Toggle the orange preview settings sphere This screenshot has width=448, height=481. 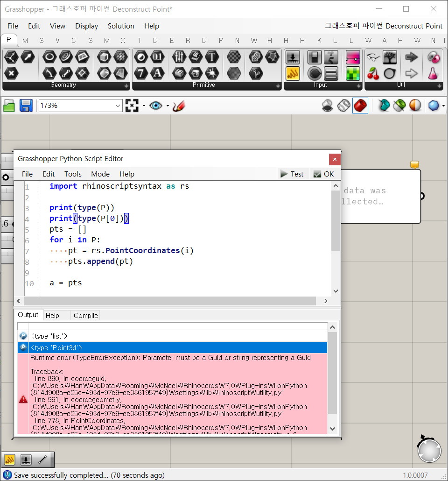click(415, 106)
